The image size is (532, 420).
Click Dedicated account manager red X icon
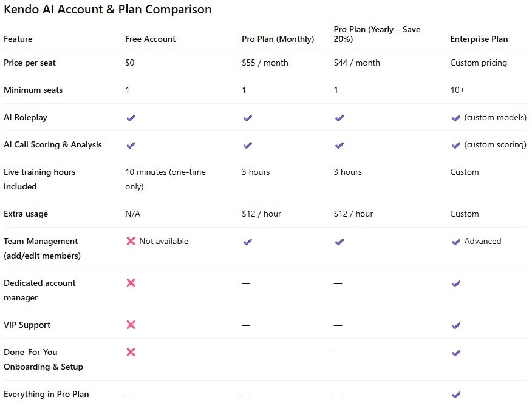(x=131, y=283)
